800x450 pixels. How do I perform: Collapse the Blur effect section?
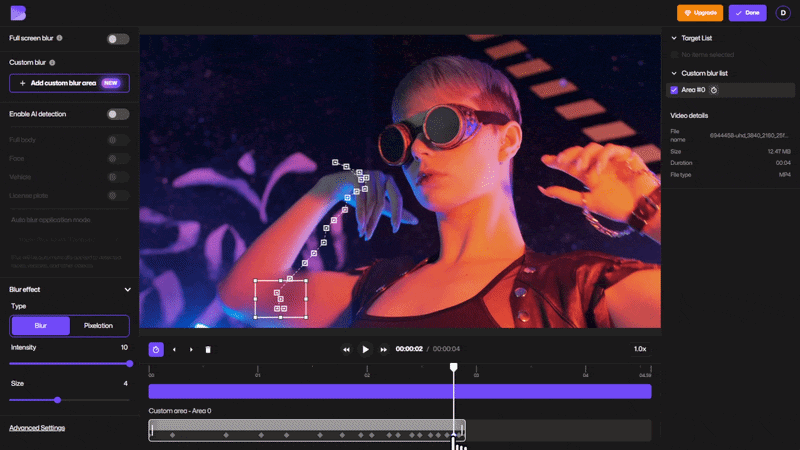[x=127, y=289]
